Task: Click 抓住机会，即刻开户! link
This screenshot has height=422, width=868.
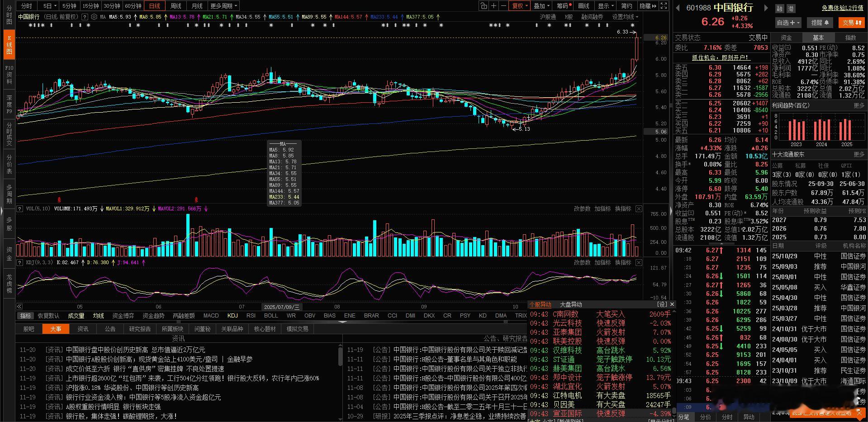Action: coord(721,57)
